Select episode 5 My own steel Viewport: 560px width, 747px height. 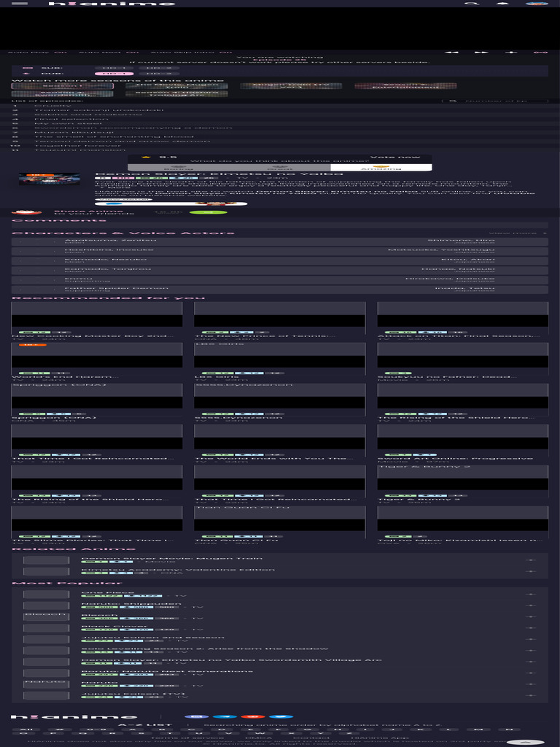(280, 123)
